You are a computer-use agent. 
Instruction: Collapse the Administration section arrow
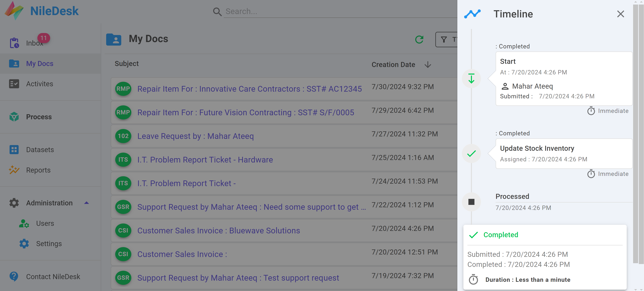87,203
